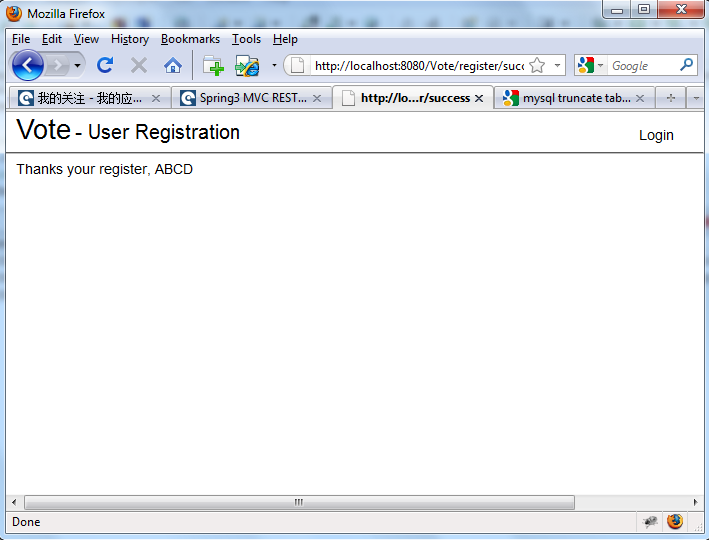Close the success page tab
Image resolution: width=709 pixels, height=540 pixels.
pos(479,98)
